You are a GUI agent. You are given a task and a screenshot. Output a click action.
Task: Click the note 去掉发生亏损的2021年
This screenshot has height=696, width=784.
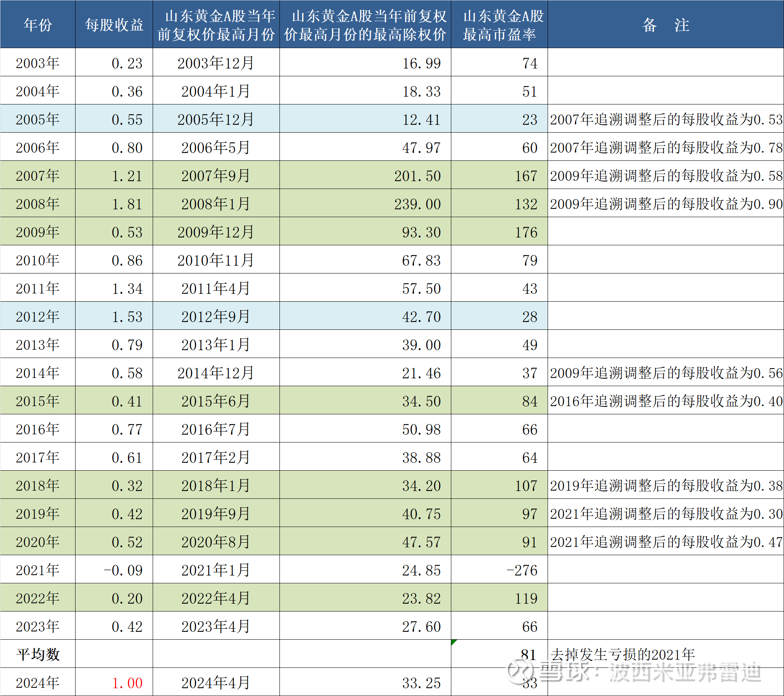tap(623, 655)
